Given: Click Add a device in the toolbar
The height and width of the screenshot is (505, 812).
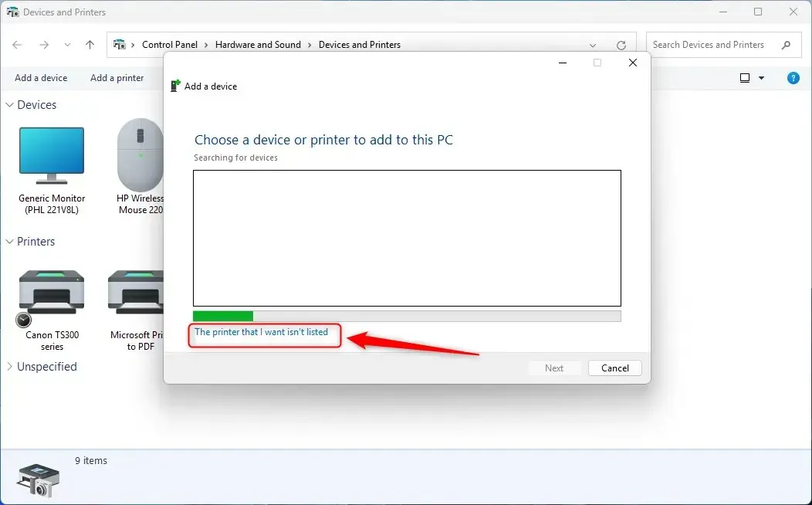Looking at the screenshot, I should (x=41, y=78).
